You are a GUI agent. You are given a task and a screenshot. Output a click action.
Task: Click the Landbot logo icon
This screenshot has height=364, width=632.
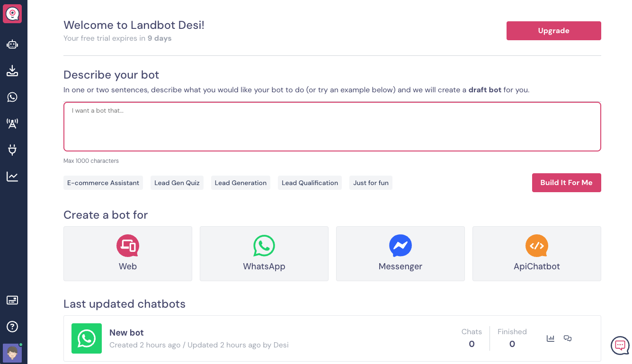coord(12,14)
